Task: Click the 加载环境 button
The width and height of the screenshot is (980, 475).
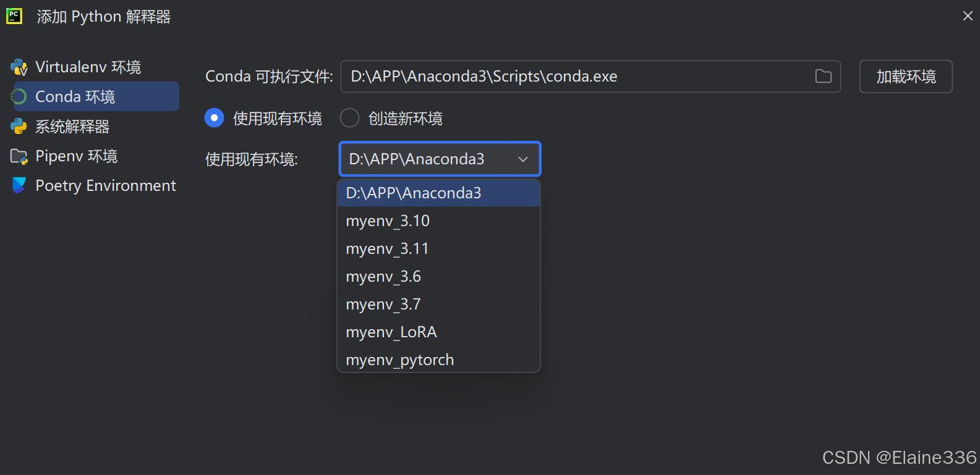Action: click(906, 77)
